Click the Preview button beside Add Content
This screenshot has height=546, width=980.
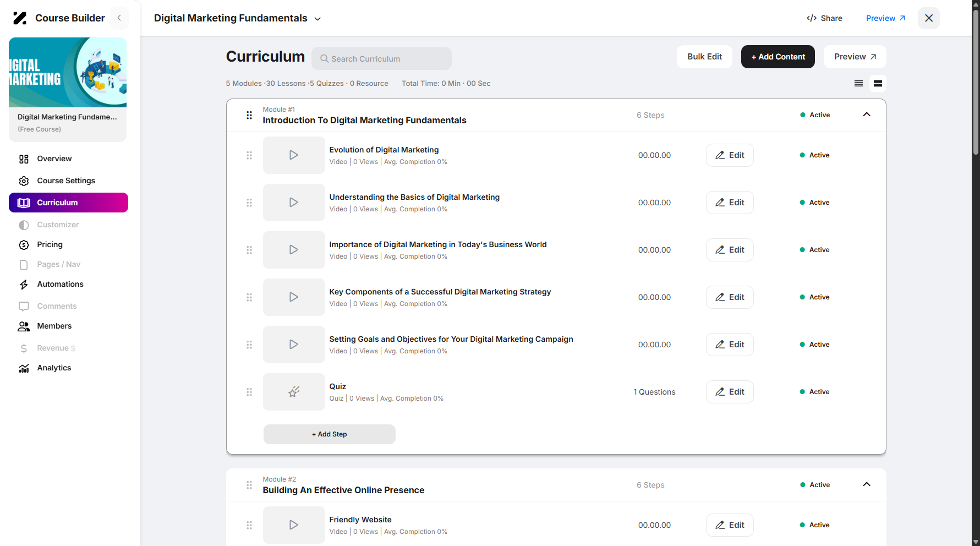point(855,57)
